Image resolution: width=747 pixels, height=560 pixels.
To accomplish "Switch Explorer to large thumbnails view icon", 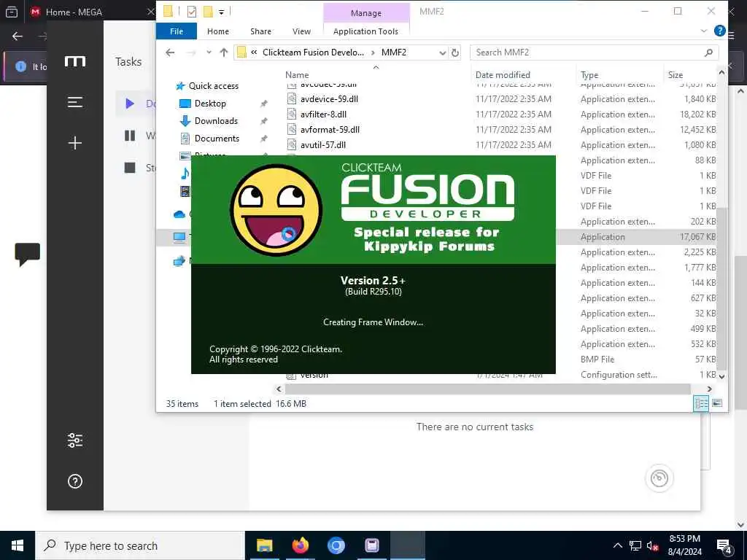I will (717, 403).
